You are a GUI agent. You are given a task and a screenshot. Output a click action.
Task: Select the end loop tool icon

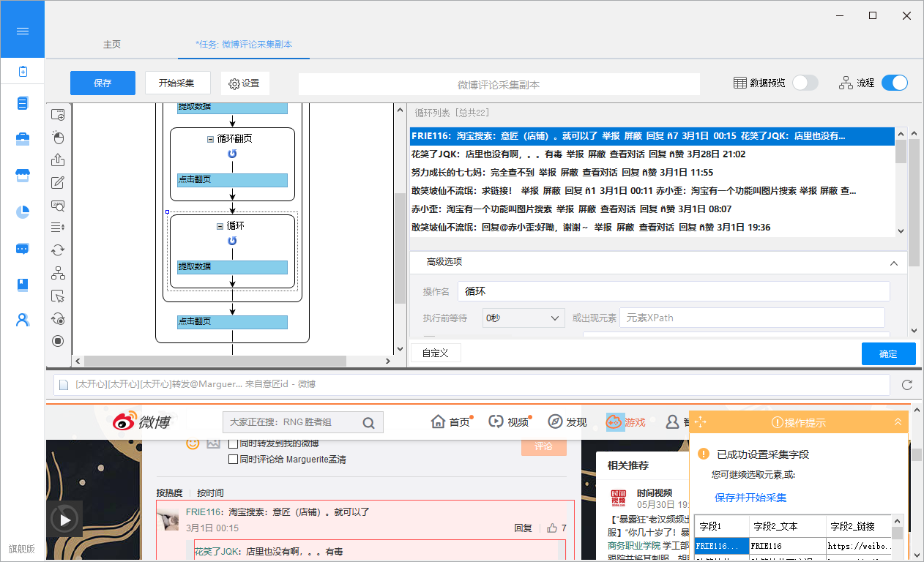point(58,318)
